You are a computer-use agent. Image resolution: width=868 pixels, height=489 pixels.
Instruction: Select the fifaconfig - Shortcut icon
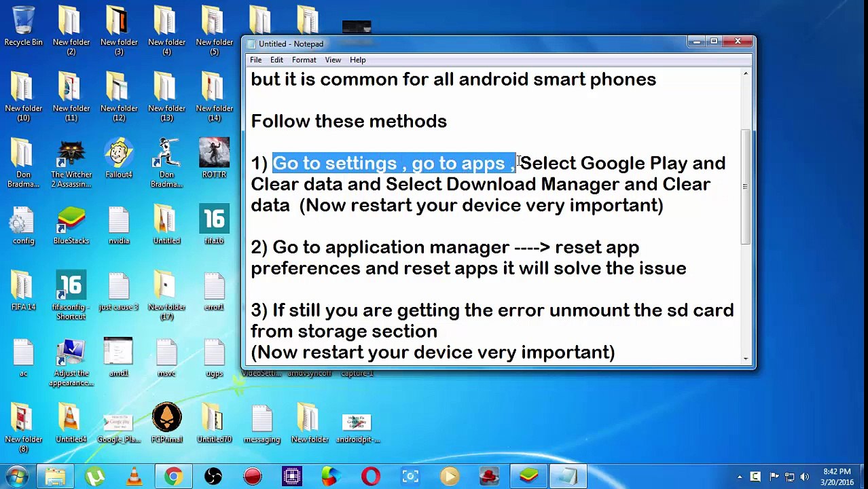(71, 296)
